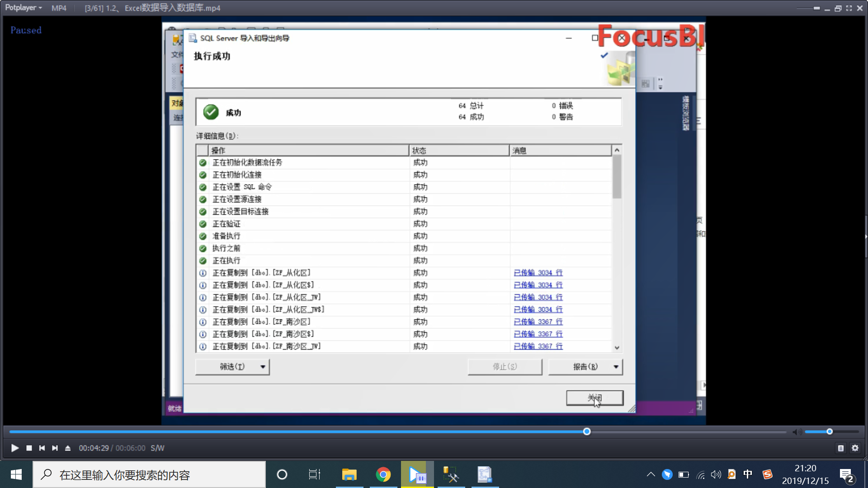Click the Stop playback icon
Image resolution: width=868 pixels, height=488 pixels.
pyautogui.click(x=29, y=448)
